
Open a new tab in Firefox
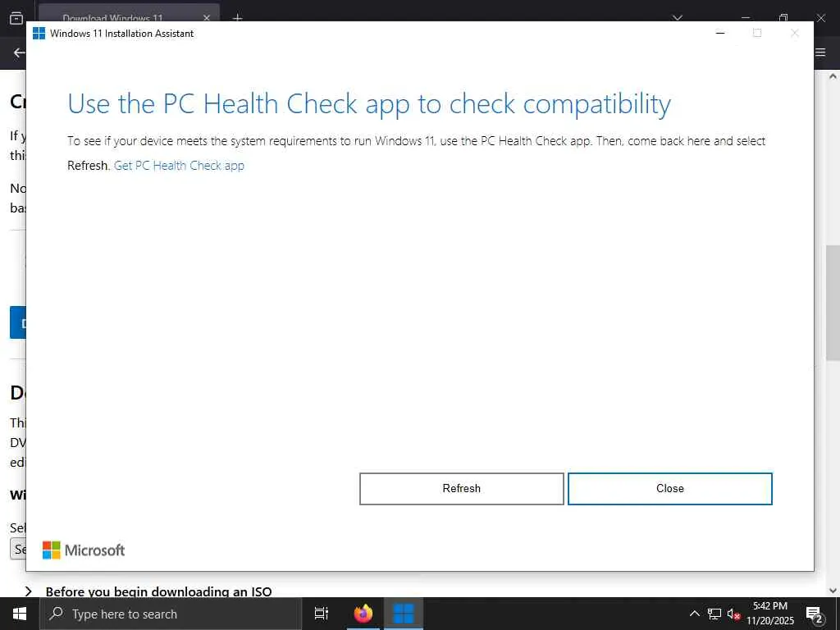[237, 18]
